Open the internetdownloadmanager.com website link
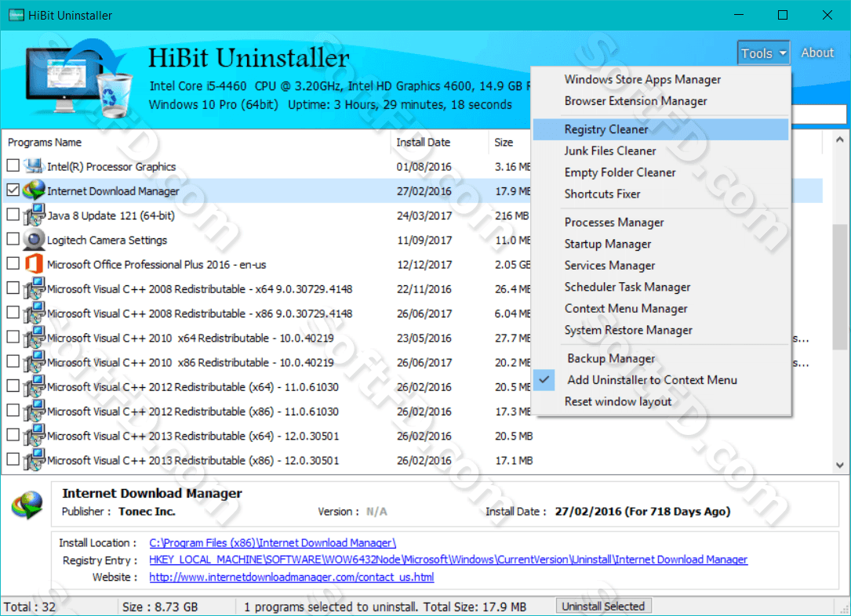This screenshot has width=851, height=616. click(292, 577)
